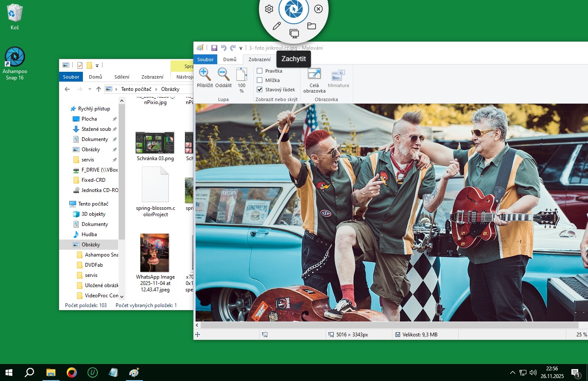This screenshot has height=381, width=588.
Task: Select the Hudba folder in navigation tree
Action: pyautogui.click(x=89, y=234)
